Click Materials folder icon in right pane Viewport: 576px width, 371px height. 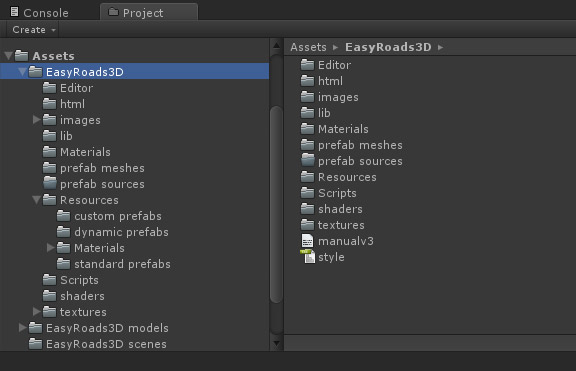[307, 129]
